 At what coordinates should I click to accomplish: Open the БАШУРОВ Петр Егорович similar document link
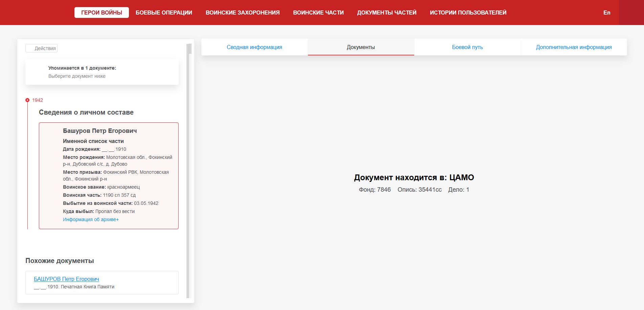[66, 279]
